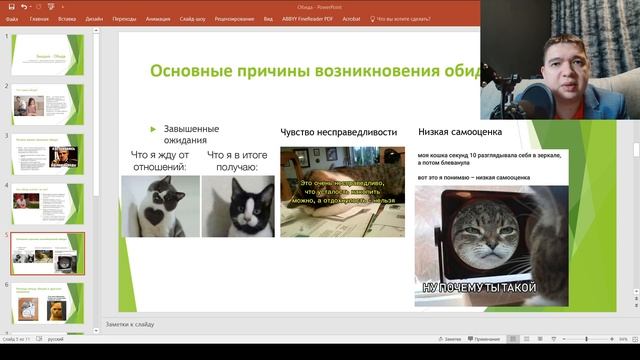Click the slide area vertical scrollbar thumb
The height and width of the screenshot is (360, 640).
[636, 149]
